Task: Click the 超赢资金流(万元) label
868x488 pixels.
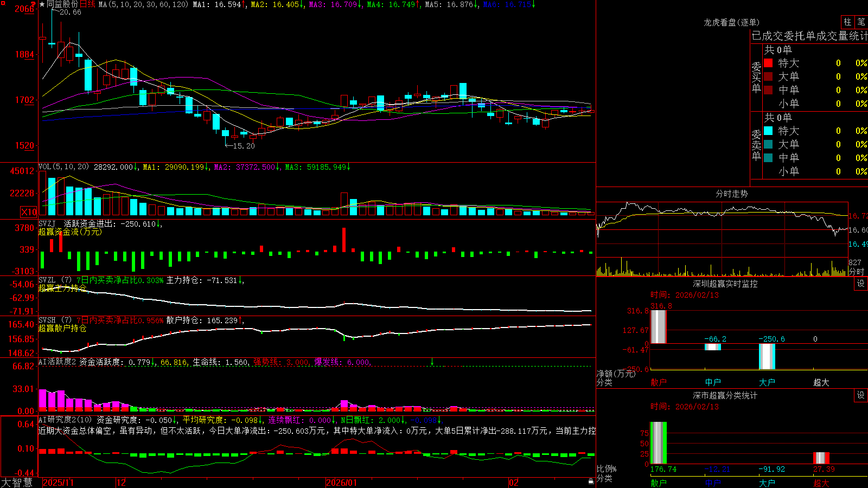Action: [x=70, y=232]
